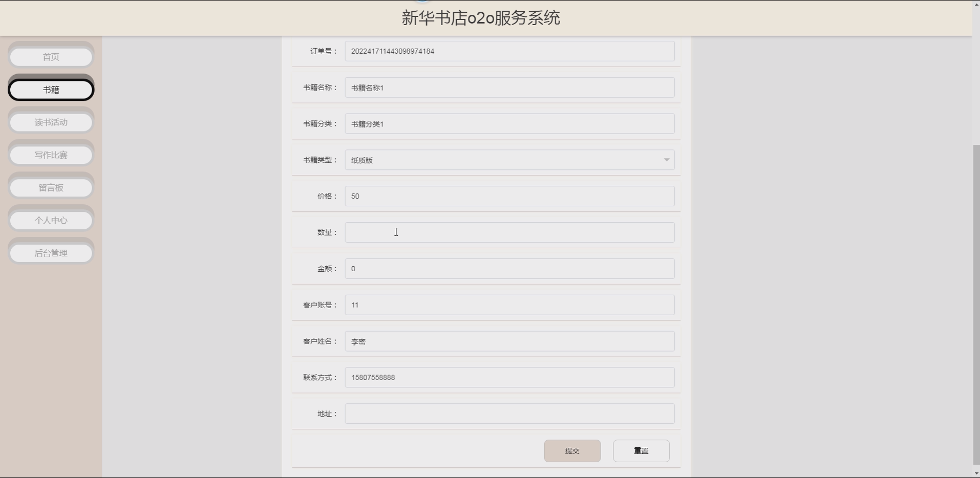Click the 客户账号： label
The height and width of the screenshot is (478, 980).
(x=321, y=305)
